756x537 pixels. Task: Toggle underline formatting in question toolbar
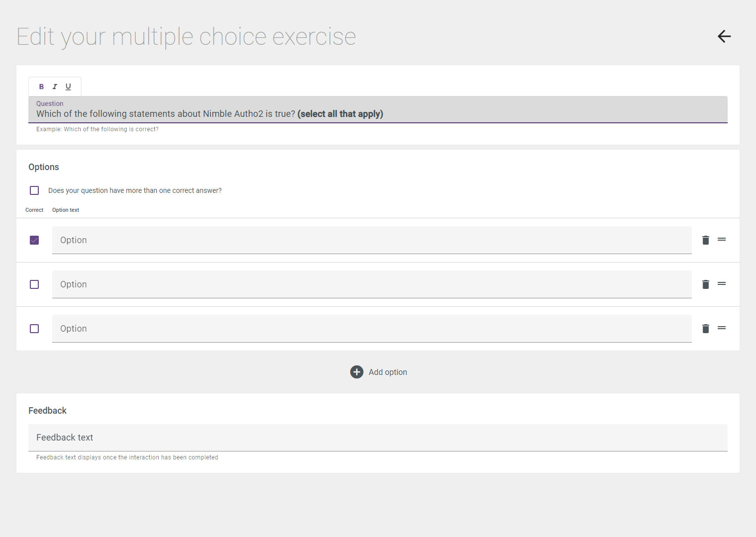68,87
